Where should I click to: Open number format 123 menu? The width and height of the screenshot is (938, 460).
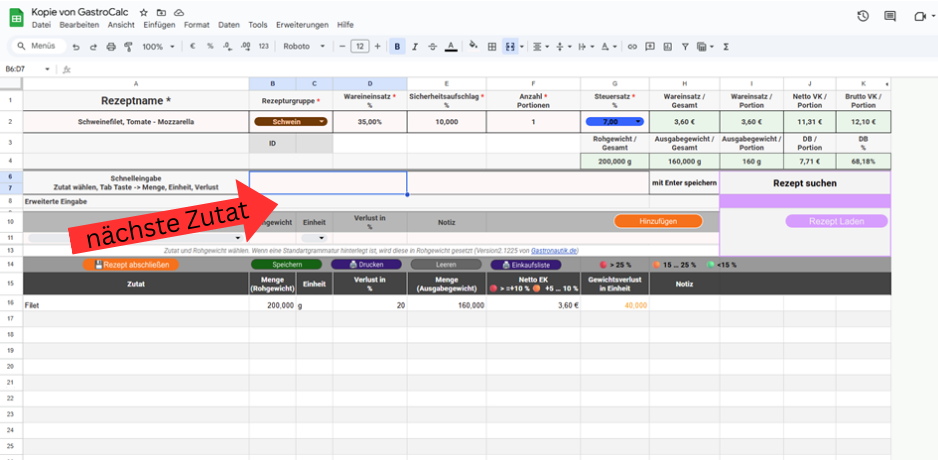tap(263, 46)
